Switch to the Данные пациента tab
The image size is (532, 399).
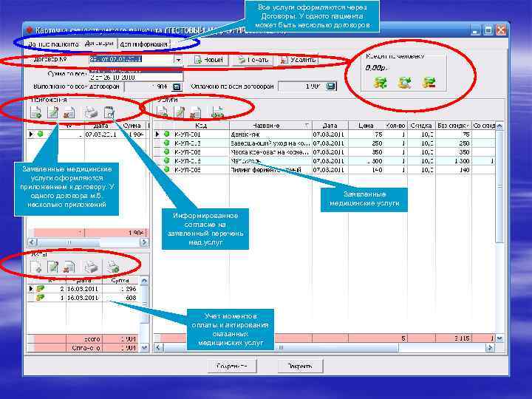coord(53,44)
